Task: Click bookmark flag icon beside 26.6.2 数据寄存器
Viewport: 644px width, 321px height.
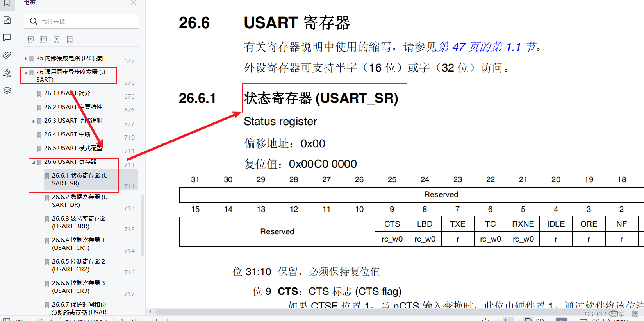Action: click(x=47, y=197)
